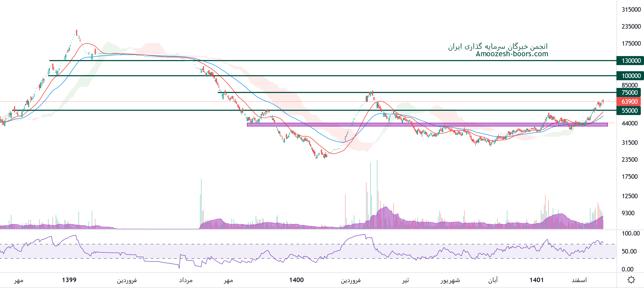The height and width of the screenshot is (288, 644).
Task: Select the 55000 support level label
Action: coord(629,111)
